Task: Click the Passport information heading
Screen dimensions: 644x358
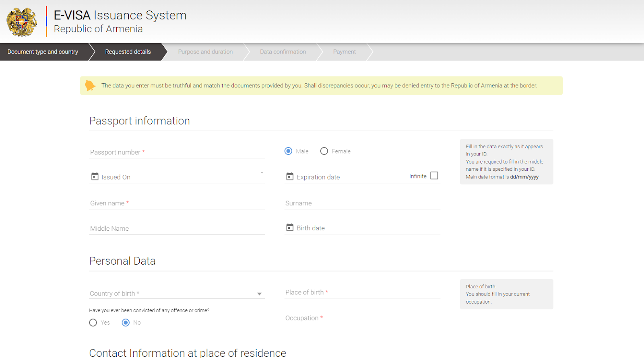Action: pyautogui.click(x=140, y=121)
